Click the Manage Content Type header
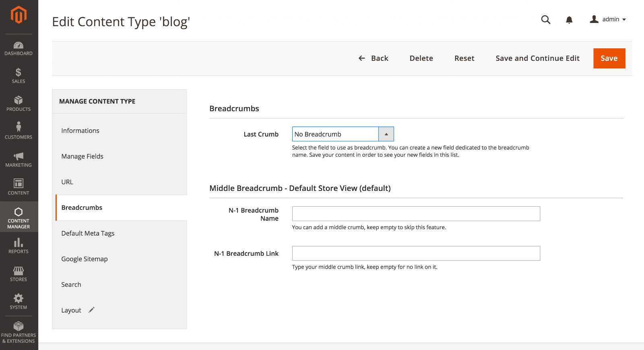The width and height of the screenshot is (644, 350). pyautogui.click(x=97, y=101)
